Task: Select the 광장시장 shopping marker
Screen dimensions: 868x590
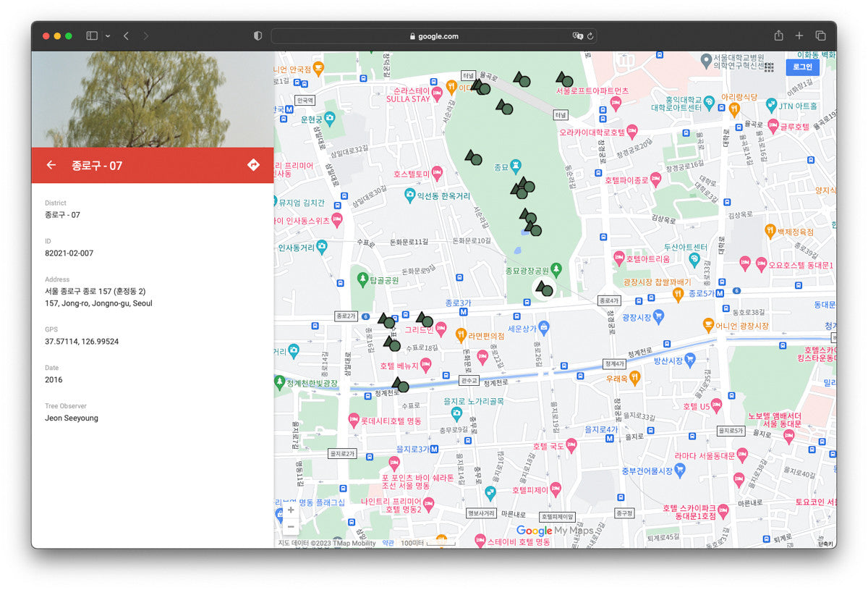Action: pyautogui.click(x=658, y=316)
